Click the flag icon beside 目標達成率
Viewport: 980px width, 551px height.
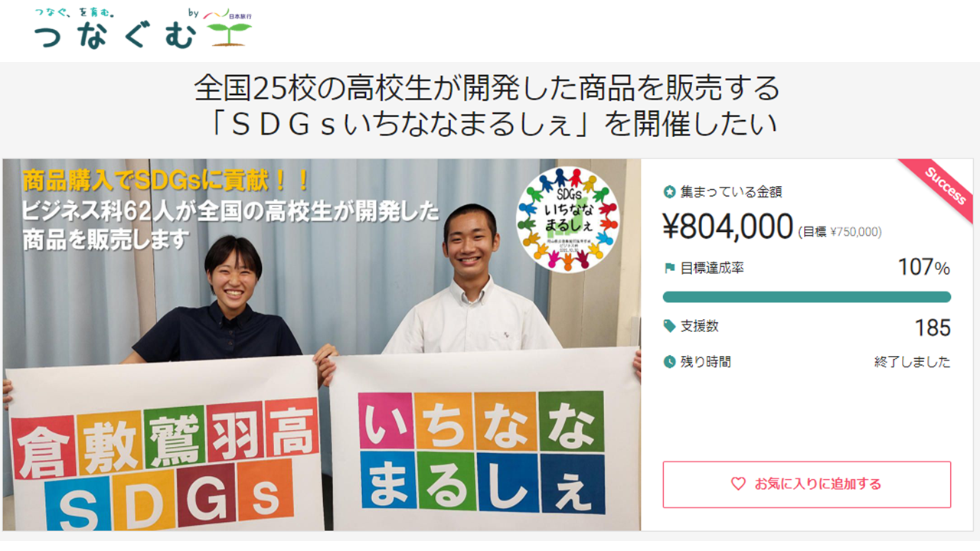[670, 268]
